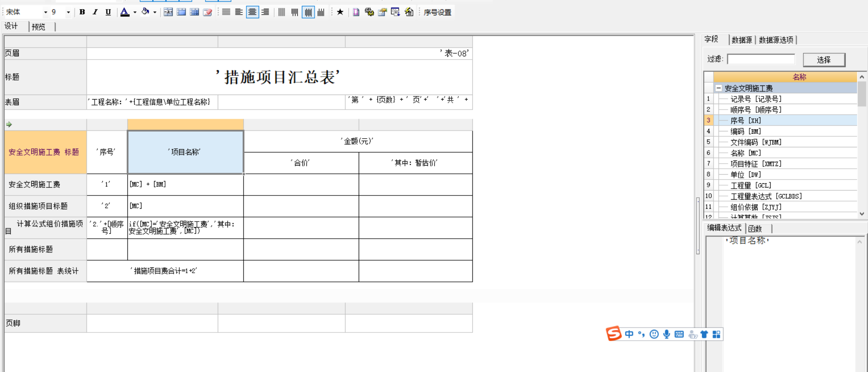Image resolution: width=868 pixels, height=372 pixels.
Task: Toggle underline formatting
Action: click(108, 12)
